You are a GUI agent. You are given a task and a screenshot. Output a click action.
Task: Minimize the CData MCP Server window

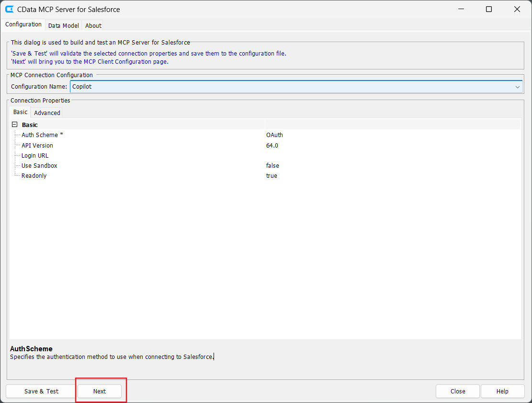[x=461, y=9]
